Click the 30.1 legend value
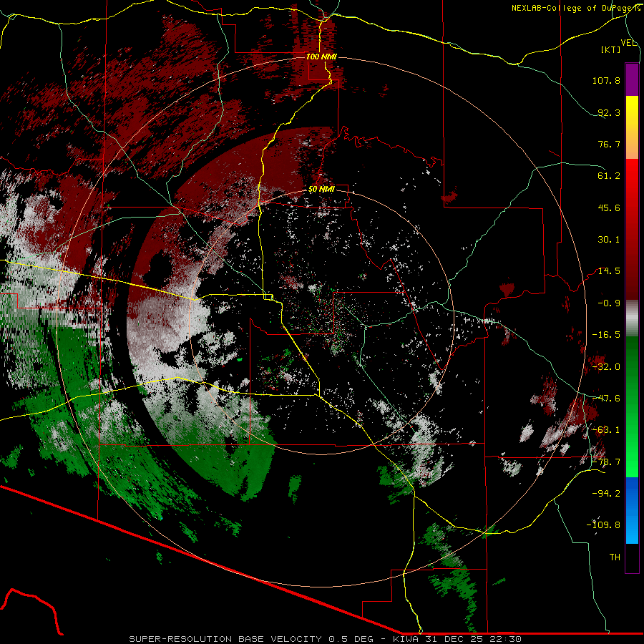644x644 pixels. (x=609, y=240)
